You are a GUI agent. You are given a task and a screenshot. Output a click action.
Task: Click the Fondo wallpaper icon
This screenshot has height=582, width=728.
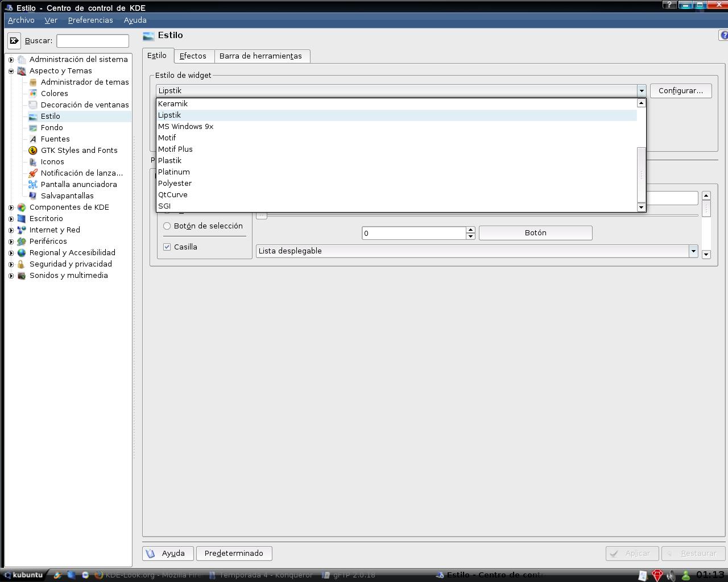[33, 128]
